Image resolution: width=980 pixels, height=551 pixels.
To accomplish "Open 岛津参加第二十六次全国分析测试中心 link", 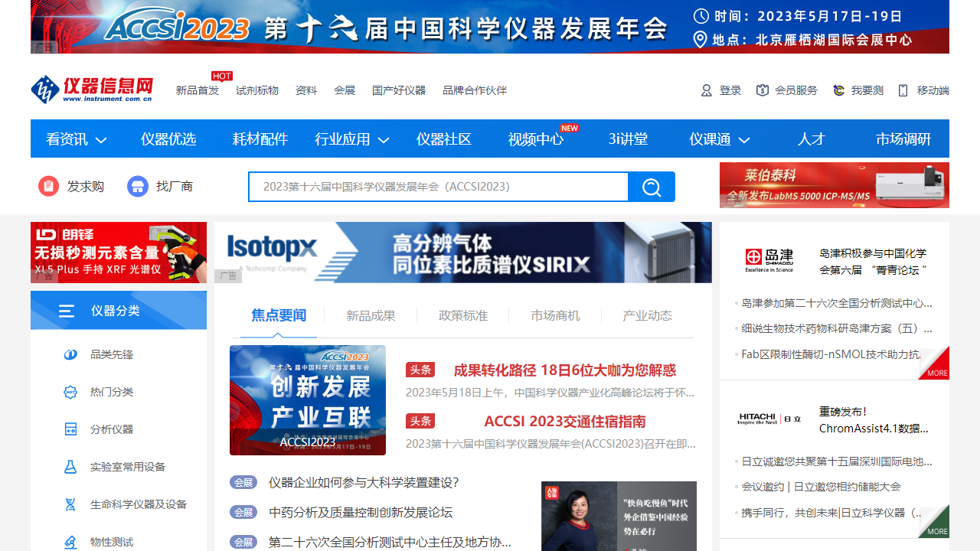I will pyautogui.click(x=837, y=303).
